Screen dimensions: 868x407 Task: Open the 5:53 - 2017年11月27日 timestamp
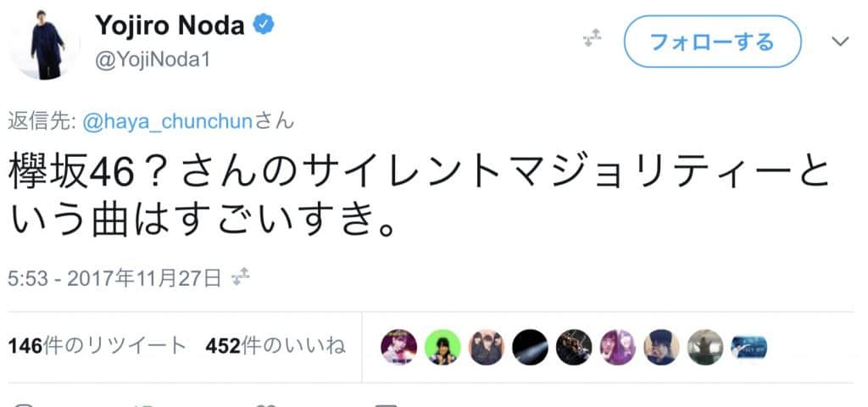(x=115, y=278)
